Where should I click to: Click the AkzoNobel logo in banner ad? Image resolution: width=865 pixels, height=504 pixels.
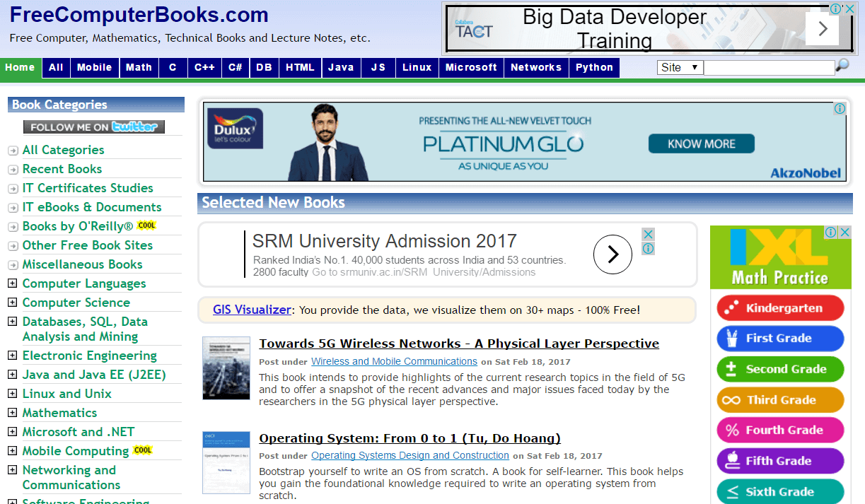pos(806,173)
